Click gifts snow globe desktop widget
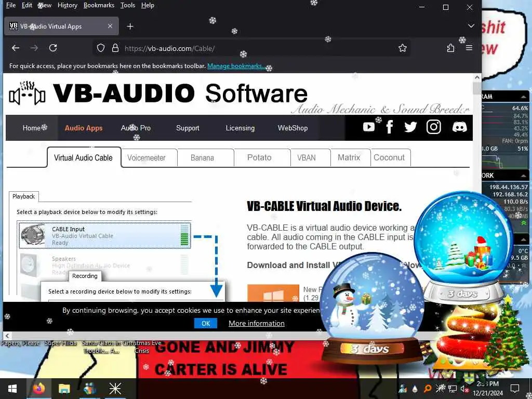The image size is (532, 399). 463,247
